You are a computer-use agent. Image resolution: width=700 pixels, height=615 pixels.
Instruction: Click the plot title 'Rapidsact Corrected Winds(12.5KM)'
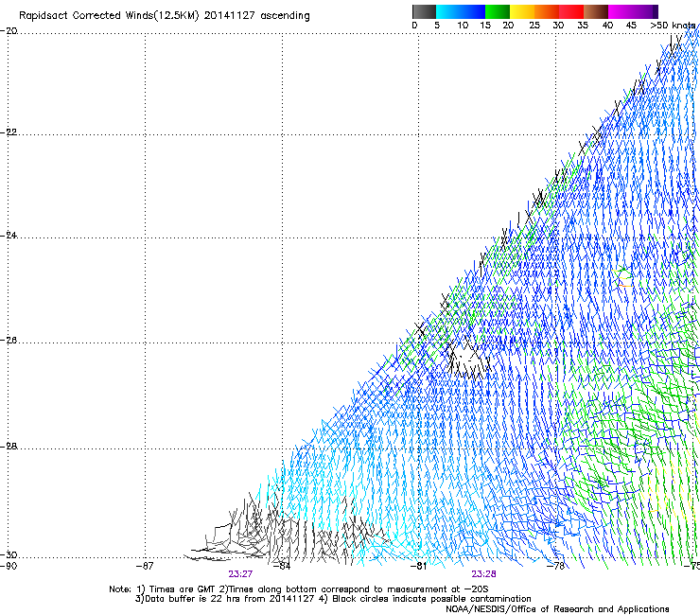coord(109,16)
